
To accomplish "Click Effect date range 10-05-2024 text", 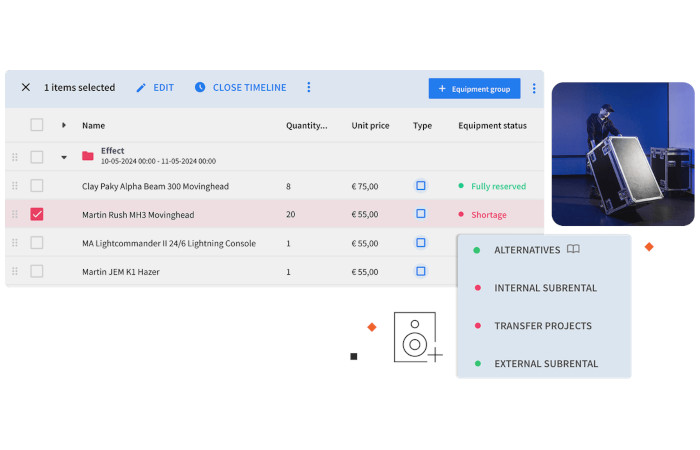I will click(x=158, y=161).
